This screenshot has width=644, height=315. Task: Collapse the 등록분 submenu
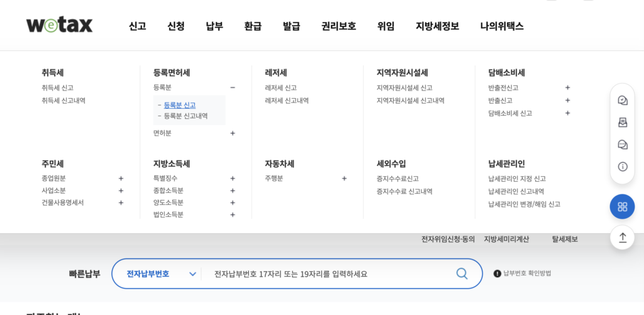(233, 87)
